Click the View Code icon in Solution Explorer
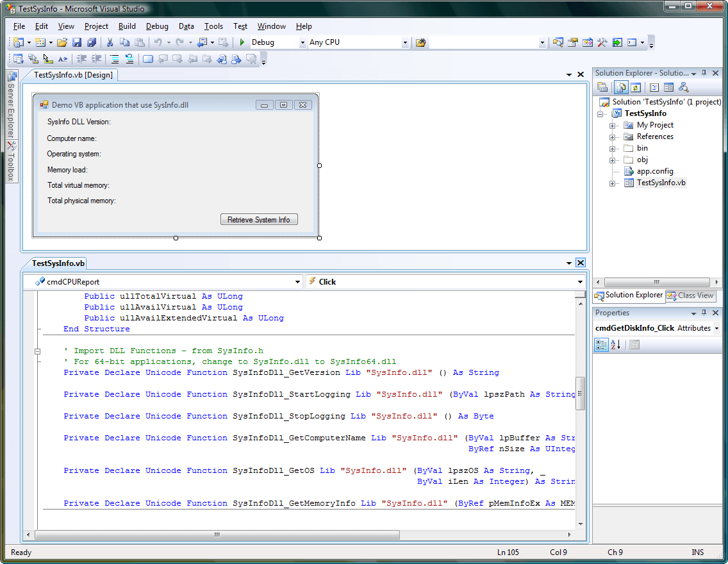 (654, 87)
